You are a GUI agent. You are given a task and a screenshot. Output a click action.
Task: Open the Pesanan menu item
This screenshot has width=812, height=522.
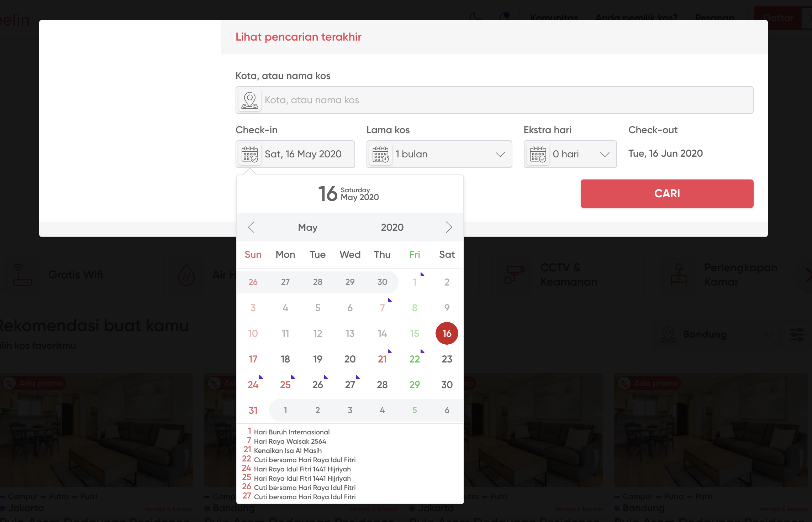point(714,17)
